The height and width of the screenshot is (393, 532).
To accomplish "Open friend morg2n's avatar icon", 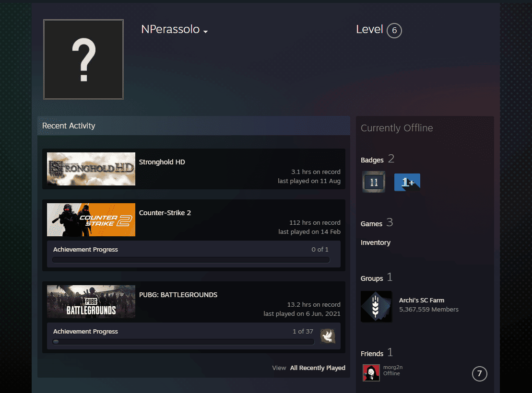I will pos(371,373).
